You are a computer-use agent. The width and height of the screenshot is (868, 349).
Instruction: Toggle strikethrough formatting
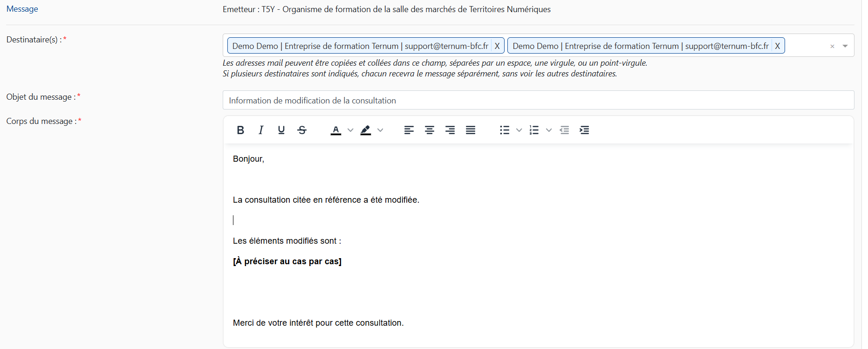tap(302, 130)
